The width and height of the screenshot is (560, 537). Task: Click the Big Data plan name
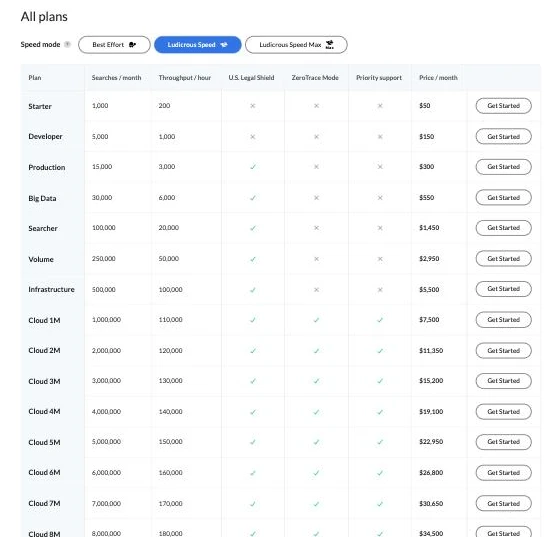tap(42, 198)
